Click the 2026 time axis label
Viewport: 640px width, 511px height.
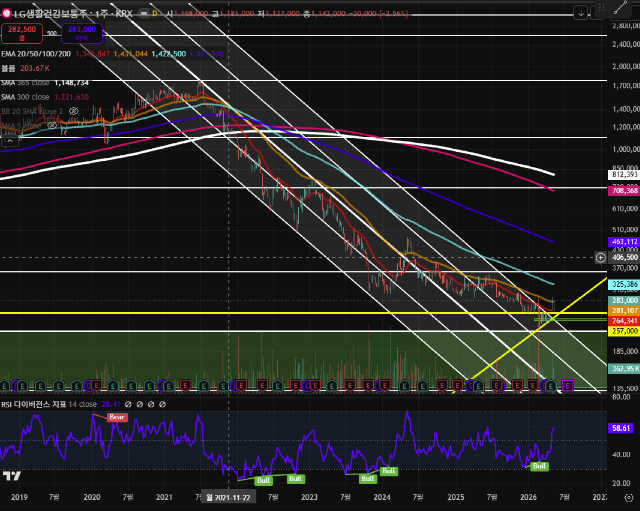coord(528,497)
